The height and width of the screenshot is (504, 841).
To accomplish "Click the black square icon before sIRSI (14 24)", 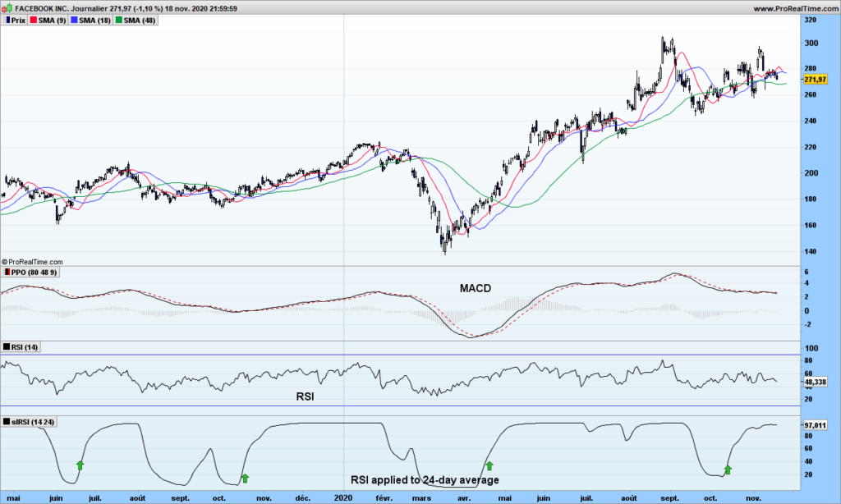I will coord(7,423).
